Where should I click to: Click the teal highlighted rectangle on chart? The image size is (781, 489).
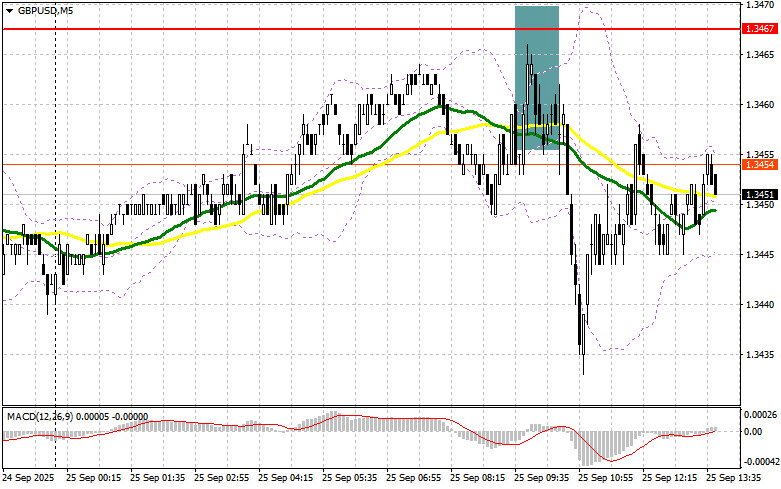pyautogui.click(x=537, y=78)
